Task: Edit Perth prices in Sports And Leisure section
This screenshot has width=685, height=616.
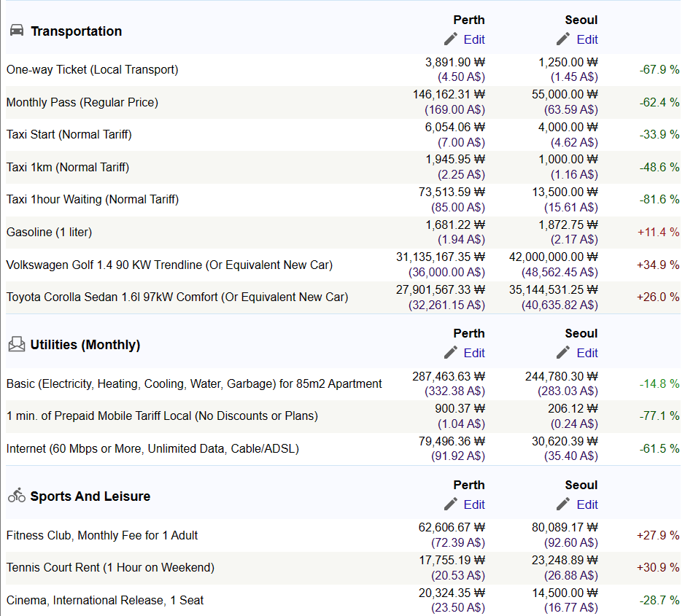Action: coord(474,504)
